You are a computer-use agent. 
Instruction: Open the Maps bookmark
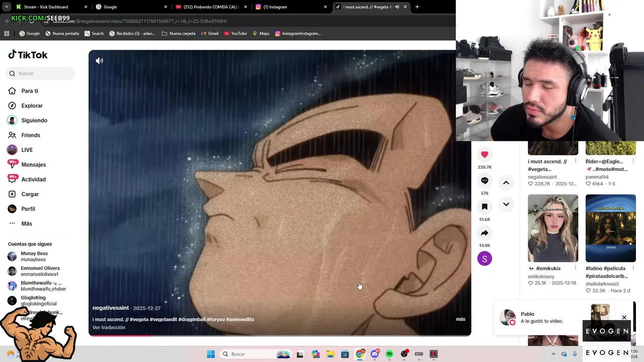[x=261, y=34]
